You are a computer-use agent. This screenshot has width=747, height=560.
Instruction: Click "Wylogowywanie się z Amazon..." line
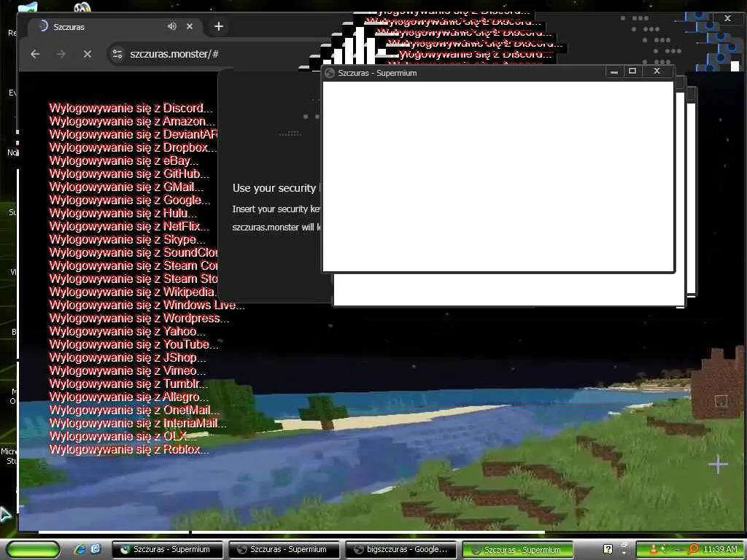coord(132,122)
